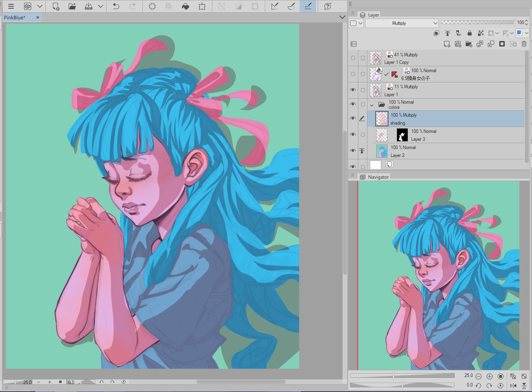Toggle Snap to Grid
The width and height of the screenshot is (532, 392).
[x=308, y=6]
